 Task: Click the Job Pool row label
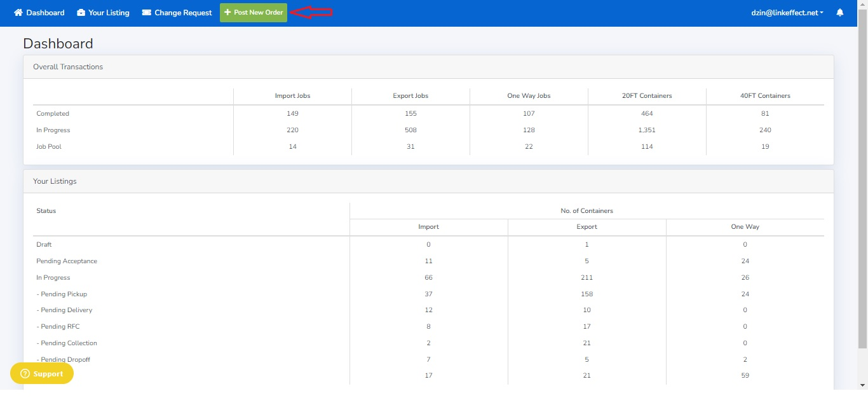[x=49, y=147]
